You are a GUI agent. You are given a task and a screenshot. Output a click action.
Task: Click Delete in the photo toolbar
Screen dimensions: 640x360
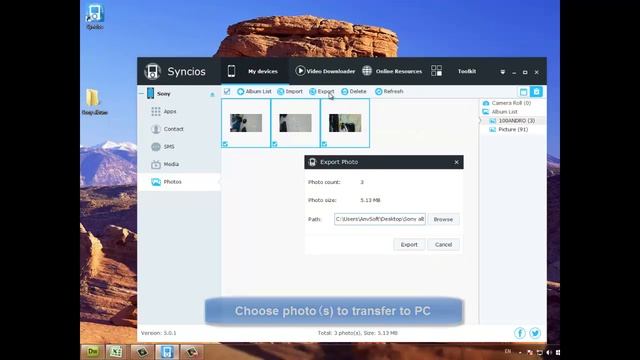click(x=353, y=91)
